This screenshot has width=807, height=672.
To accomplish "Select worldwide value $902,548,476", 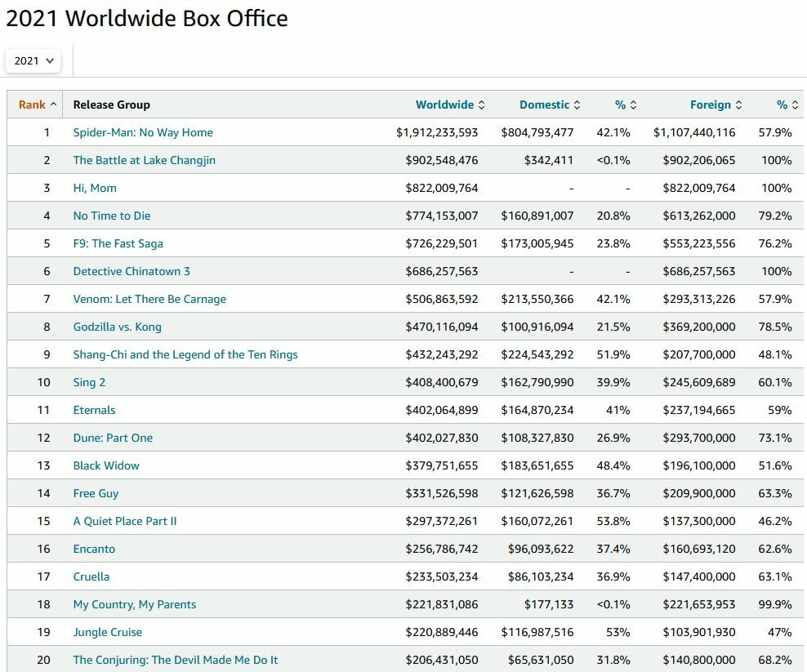I will [x=442, y=160].
